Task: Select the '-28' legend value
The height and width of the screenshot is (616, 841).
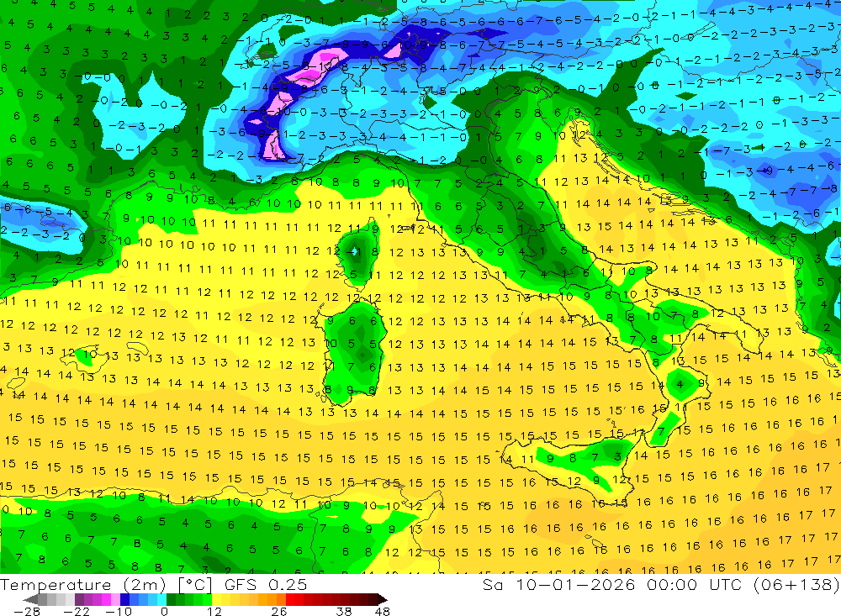Action: pyautogui.click(x=27, y=612)
